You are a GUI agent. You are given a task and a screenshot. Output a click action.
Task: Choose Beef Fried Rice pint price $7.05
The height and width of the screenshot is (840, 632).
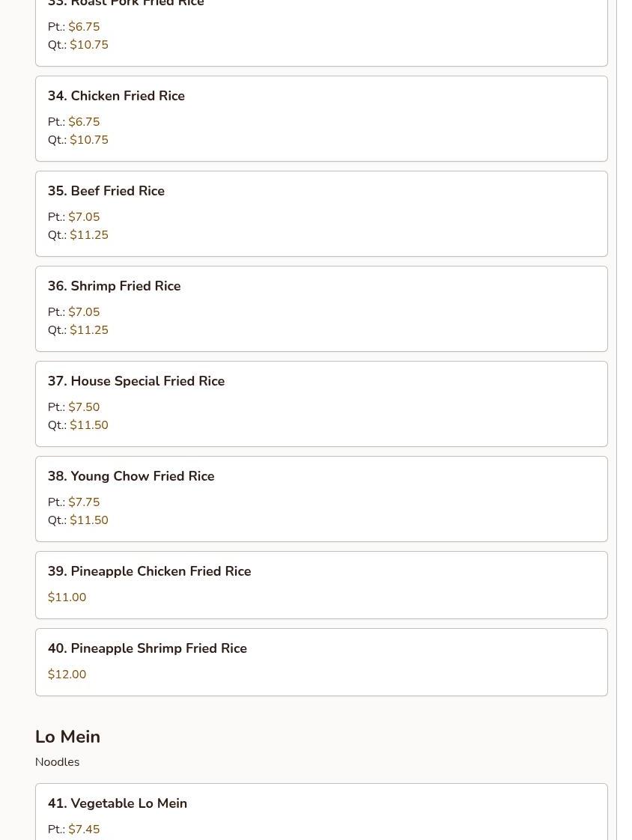tap(84, 217)
